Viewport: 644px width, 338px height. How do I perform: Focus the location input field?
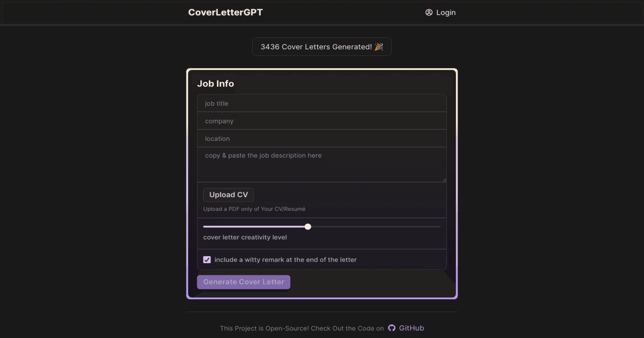click(322, 139)
